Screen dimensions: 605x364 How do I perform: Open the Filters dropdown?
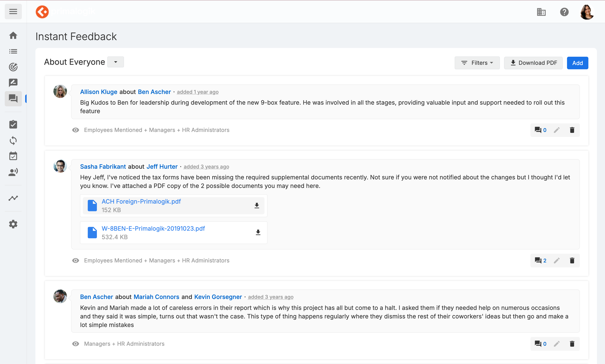coord(477,63)
